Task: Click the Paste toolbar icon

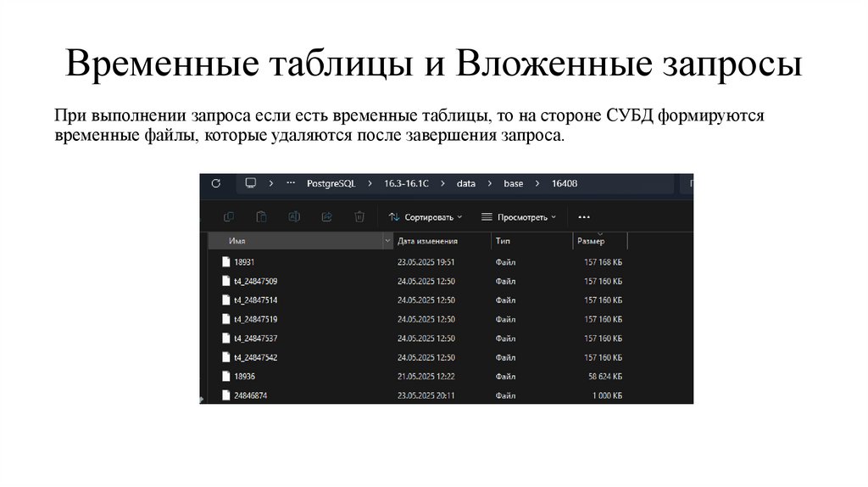Action: tap(261, 216)
